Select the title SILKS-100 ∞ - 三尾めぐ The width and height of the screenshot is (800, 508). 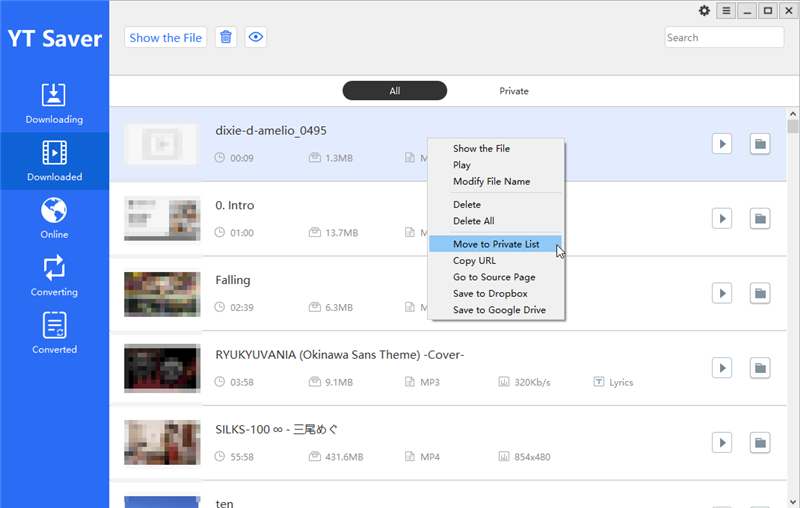(277, 429)
